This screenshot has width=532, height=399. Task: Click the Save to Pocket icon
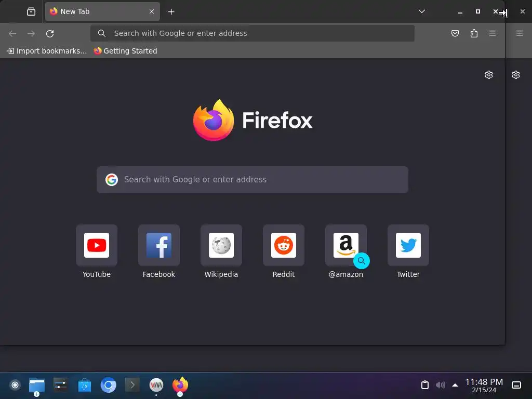click(455, 33)
